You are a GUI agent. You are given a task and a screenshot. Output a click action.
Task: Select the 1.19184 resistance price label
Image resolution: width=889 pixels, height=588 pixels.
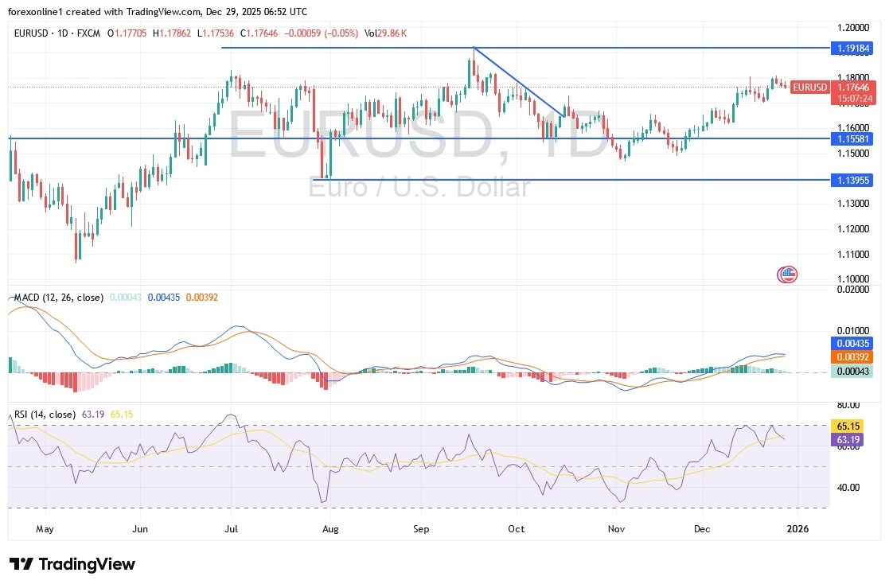coord(852,48)
